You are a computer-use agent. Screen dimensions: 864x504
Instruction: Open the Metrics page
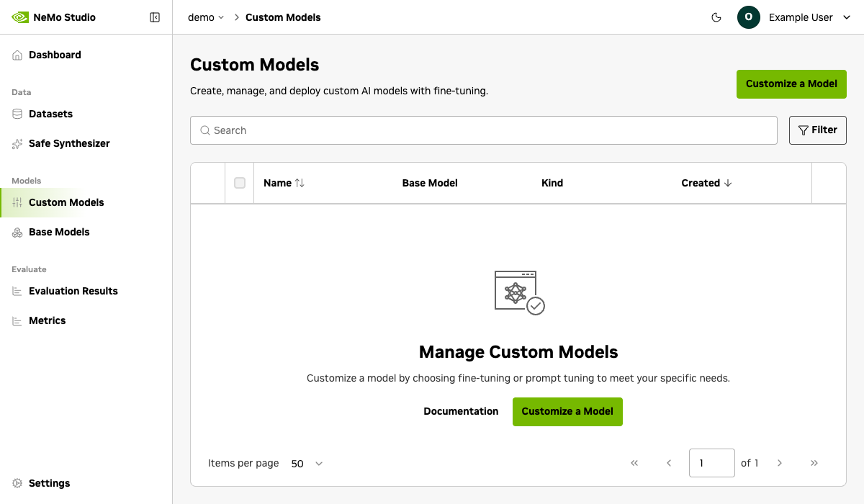[x=48, y=320]
